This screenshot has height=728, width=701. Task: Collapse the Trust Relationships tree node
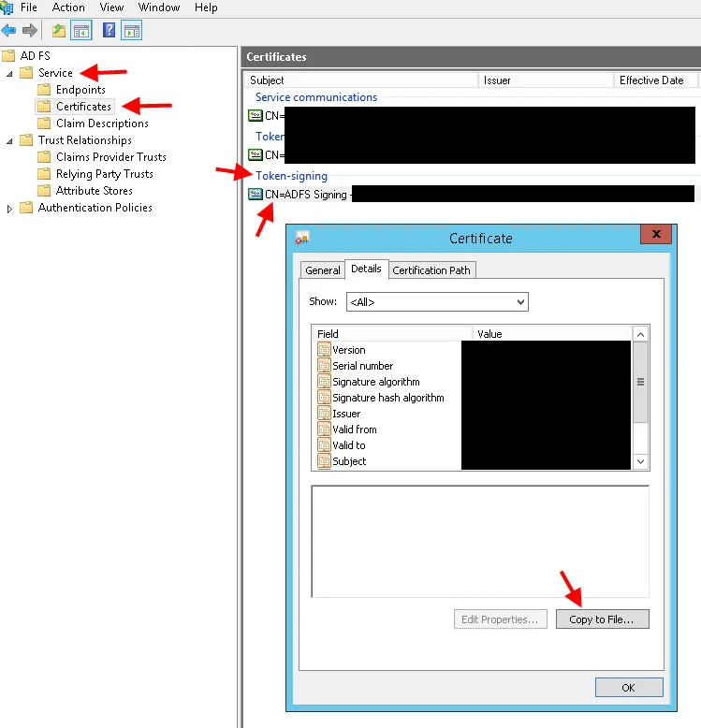coord(9,140)
